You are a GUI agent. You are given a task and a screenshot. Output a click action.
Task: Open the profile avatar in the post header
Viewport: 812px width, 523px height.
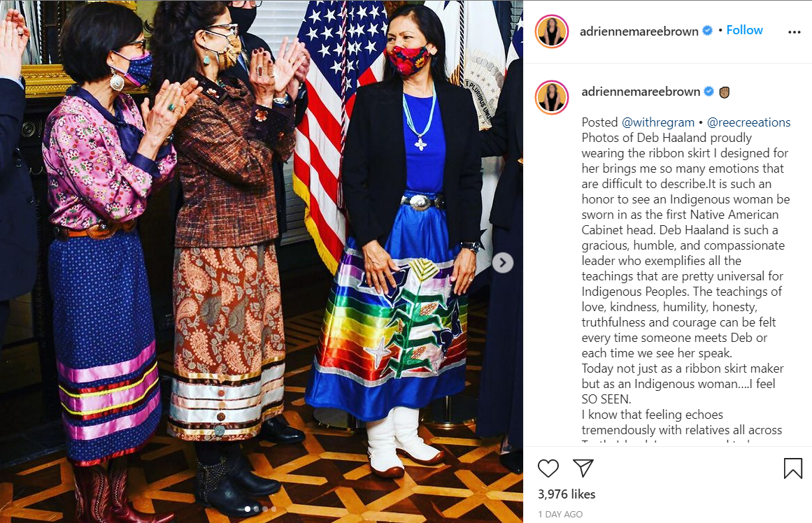(x=552, y=31)
